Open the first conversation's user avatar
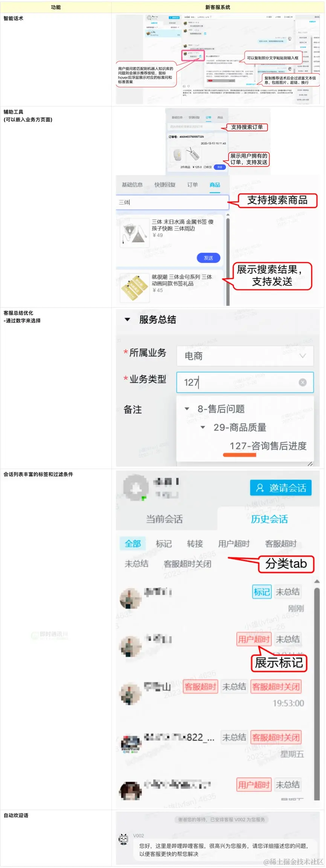 131,598
